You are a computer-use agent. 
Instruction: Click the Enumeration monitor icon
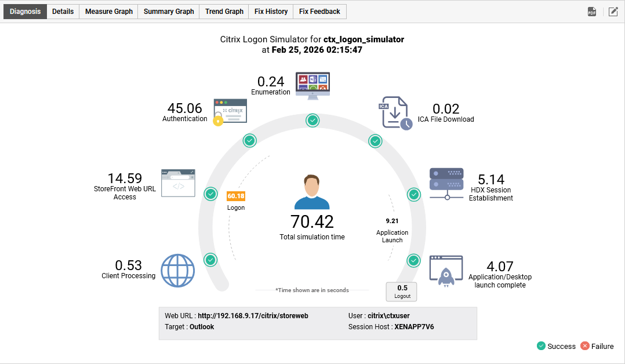click(x=312, y=85)
